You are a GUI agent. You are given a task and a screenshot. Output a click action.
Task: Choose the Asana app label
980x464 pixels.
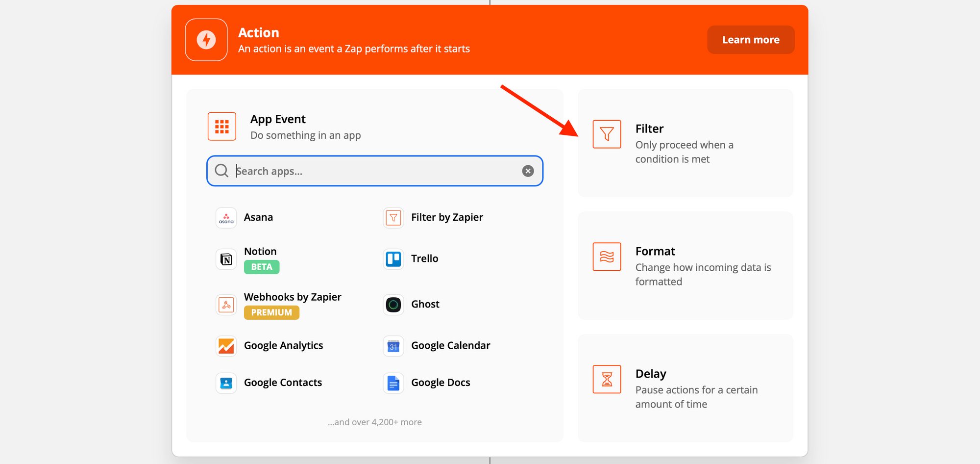pos(258,217)
